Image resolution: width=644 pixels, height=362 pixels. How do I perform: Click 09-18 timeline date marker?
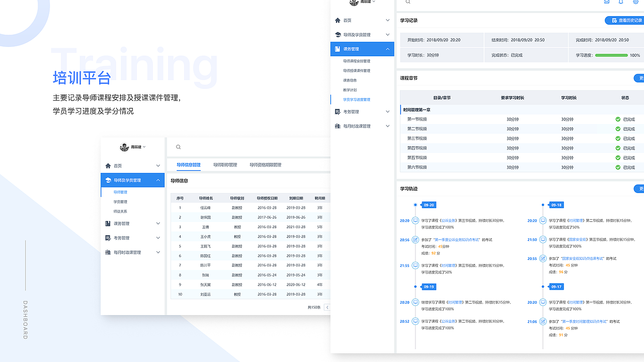point(556,205)
